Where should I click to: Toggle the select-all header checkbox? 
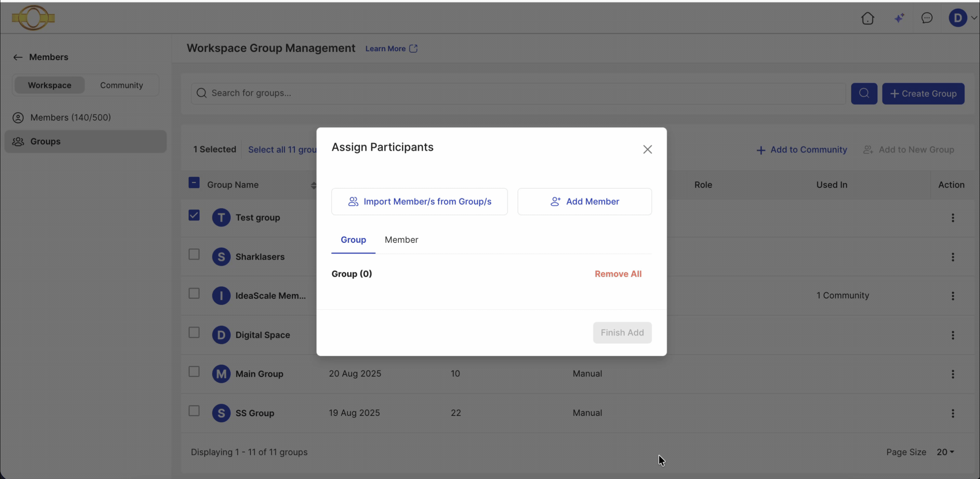[194, 183]
